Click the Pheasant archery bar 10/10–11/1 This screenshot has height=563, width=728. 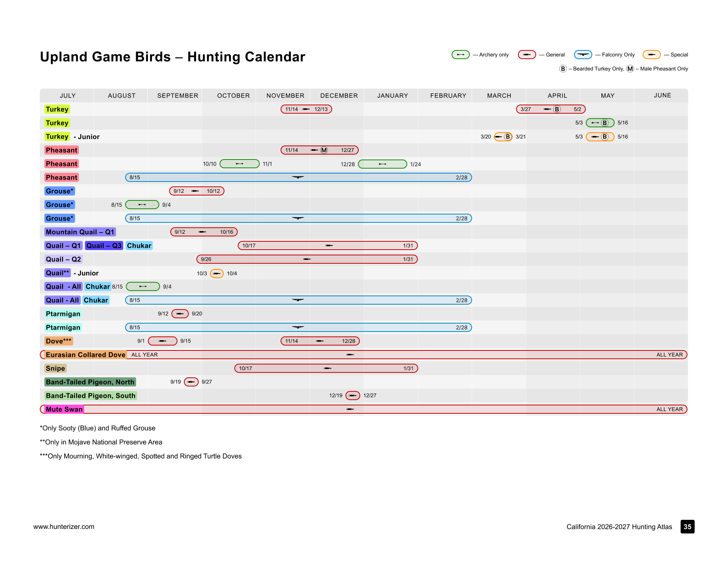coord(240,164)
